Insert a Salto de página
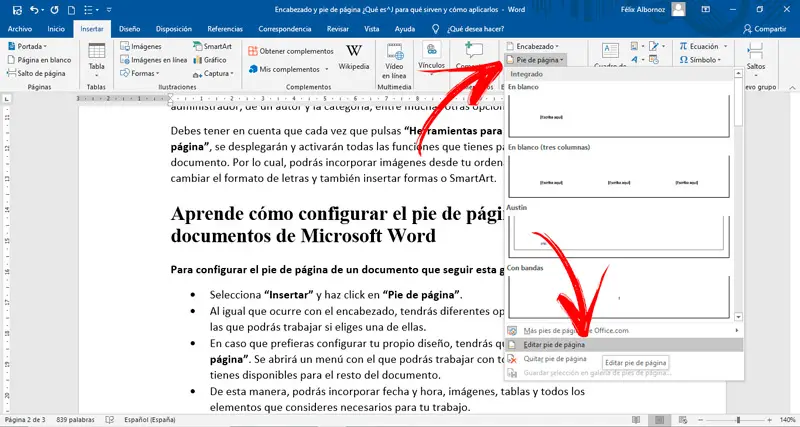This screenshot has height=427, width=800. coord(36,73)
